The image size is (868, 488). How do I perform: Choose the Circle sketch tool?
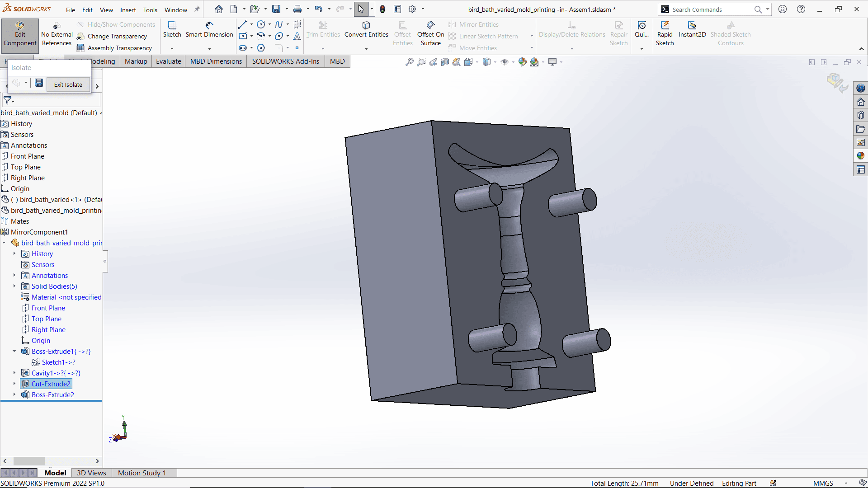coord(261,24)
